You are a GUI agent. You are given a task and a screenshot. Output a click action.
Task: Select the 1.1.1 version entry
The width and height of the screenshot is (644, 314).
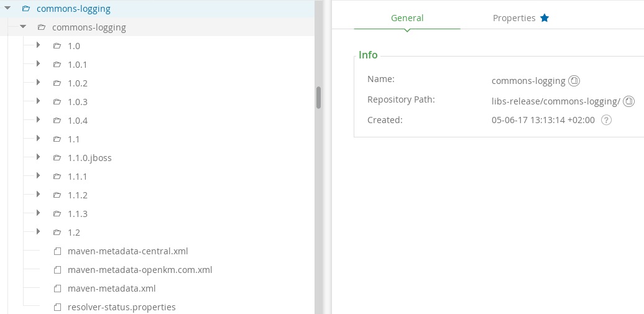(78, 177)
